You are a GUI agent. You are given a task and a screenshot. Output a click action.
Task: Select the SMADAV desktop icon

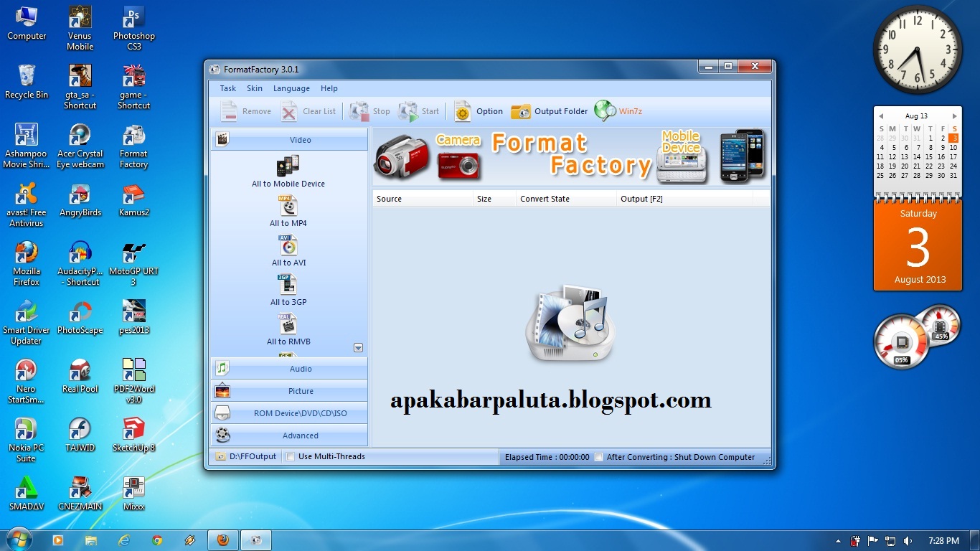click(27, 494)
